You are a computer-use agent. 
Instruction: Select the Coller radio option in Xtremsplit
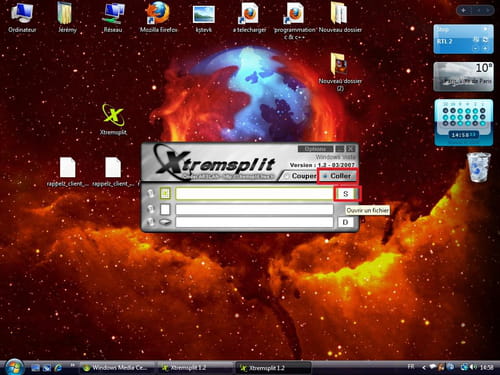337,176
